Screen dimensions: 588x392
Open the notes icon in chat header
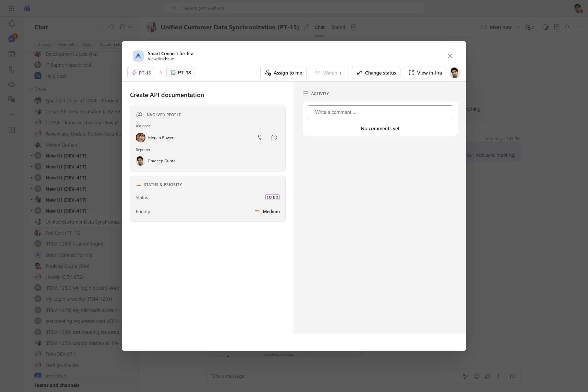546,27
